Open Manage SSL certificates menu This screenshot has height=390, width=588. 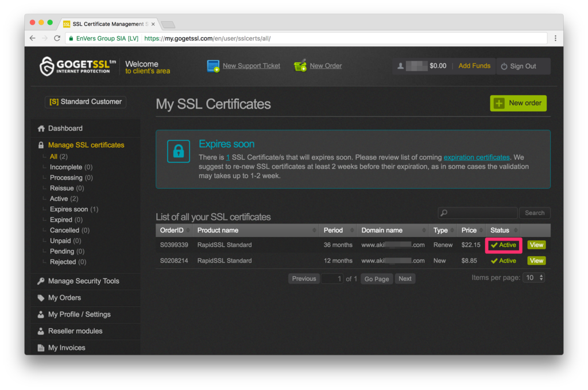(x=86, y=145)
